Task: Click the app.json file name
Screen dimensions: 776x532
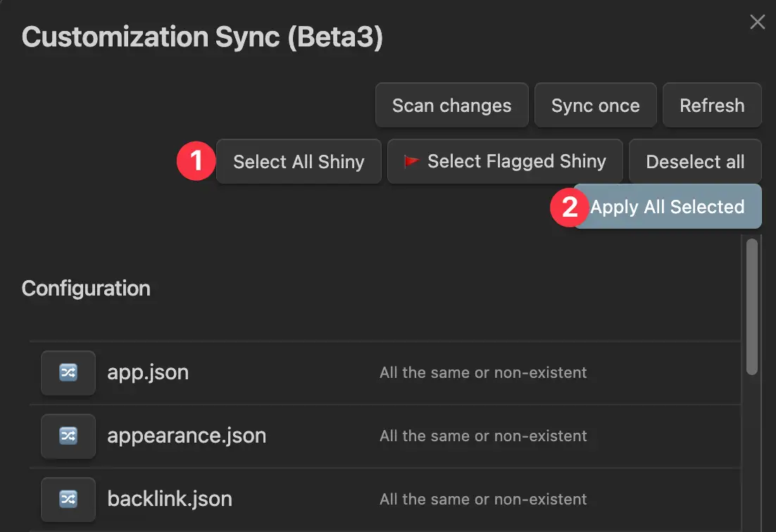Action: click(x=148, y=372)
